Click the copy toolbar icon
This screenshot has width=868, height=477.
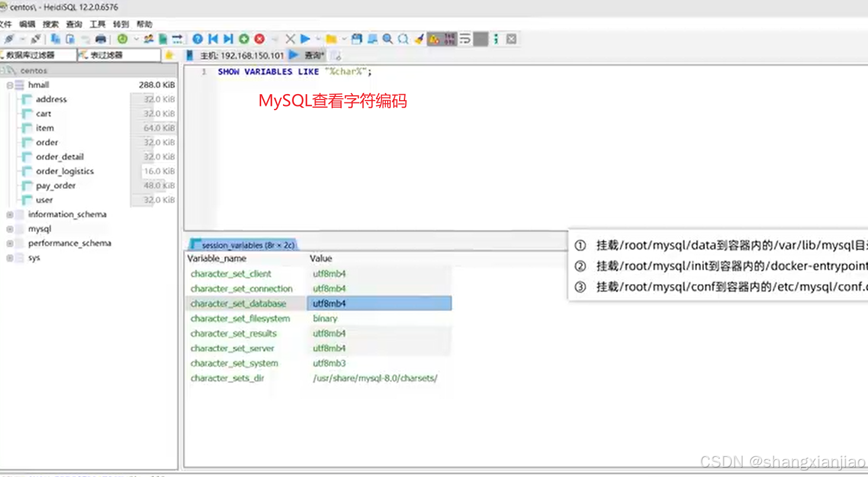56,38
